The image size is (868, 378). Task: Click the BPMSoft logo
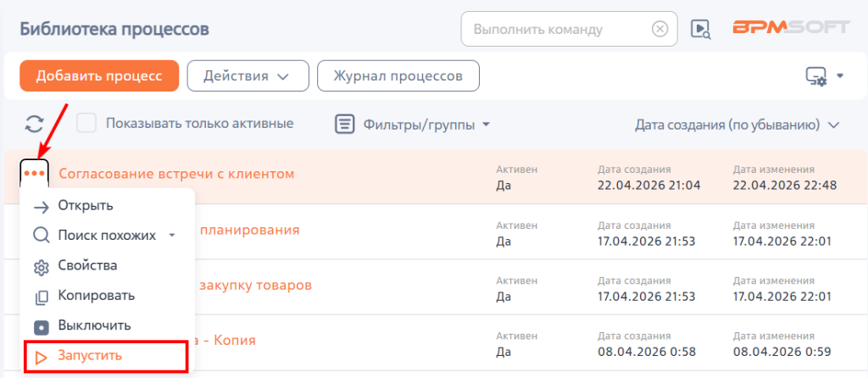point(792,27)
